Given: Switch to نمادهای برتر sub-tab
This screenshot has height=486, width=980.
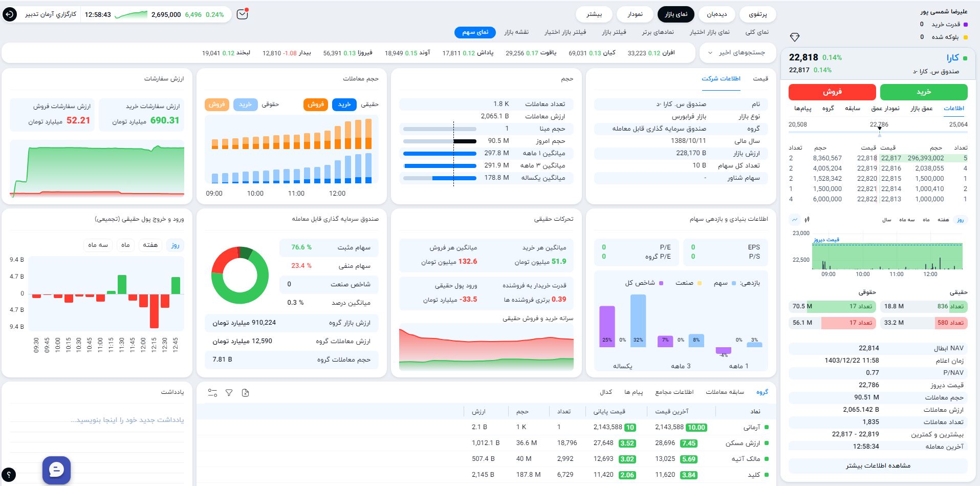Looking at the screenshot, I should point(658,32).
